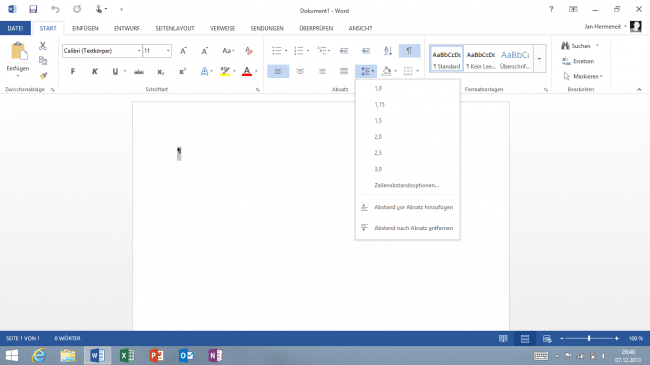650x365 pixels.
Task: Apply the Überschrift style
Action: click(x=515, y=59)
